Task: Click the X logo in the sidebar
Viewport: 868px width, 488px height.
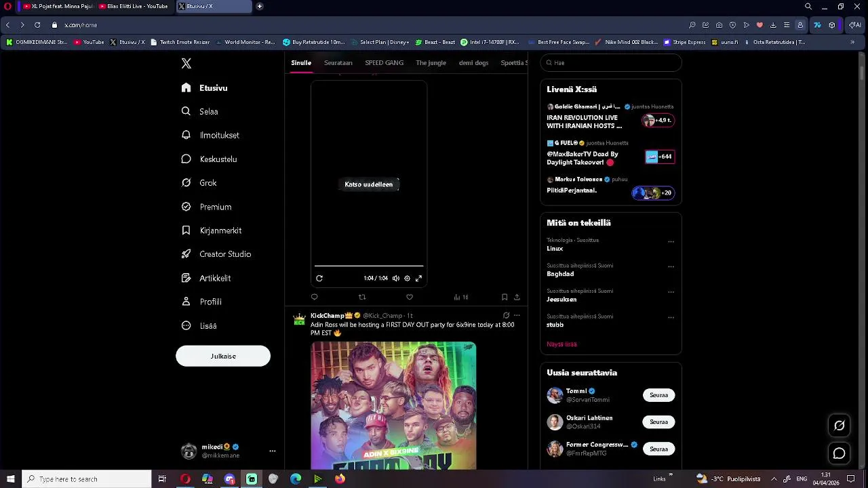Action: pyautogui.click(x=186, y=63)
